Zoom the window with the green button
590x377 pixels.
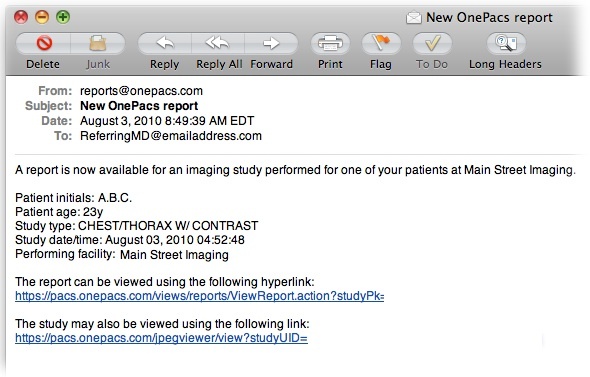[x=63, y=17]
